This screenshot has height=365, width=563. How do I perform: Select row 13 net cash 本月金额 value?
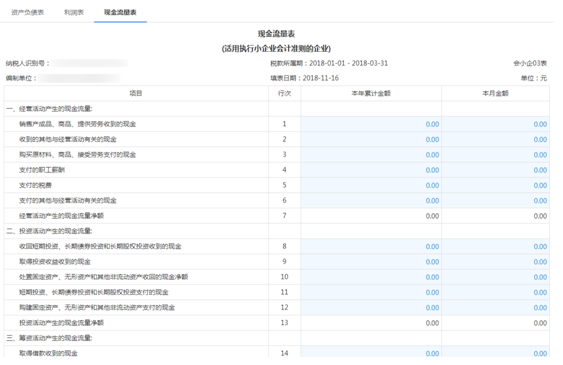coord(540,323)
